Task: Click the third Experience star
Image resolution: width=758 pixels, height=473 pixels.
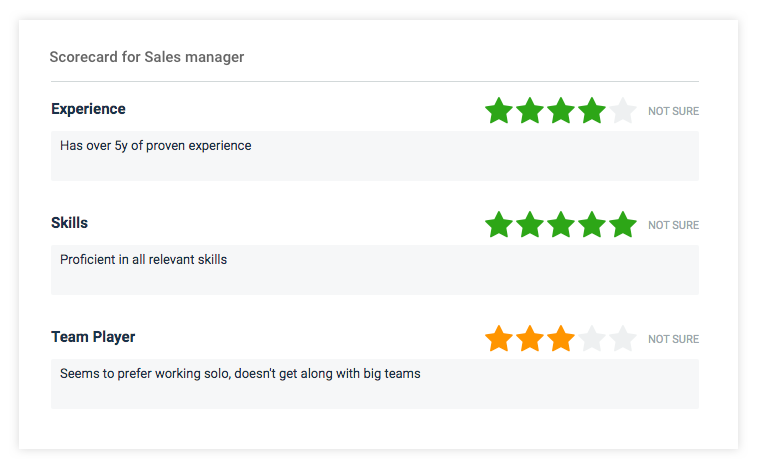Action: pos(561,110)
